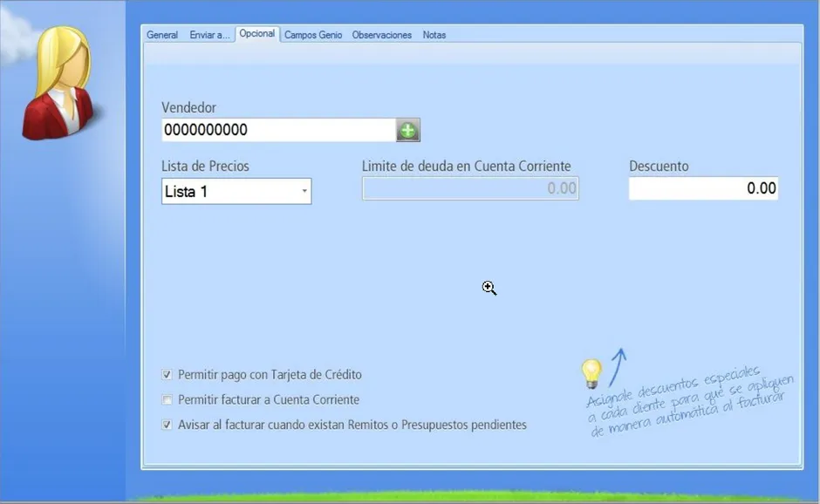Enable Permitir facturar a Cuenta Corriente

[167, 400]
